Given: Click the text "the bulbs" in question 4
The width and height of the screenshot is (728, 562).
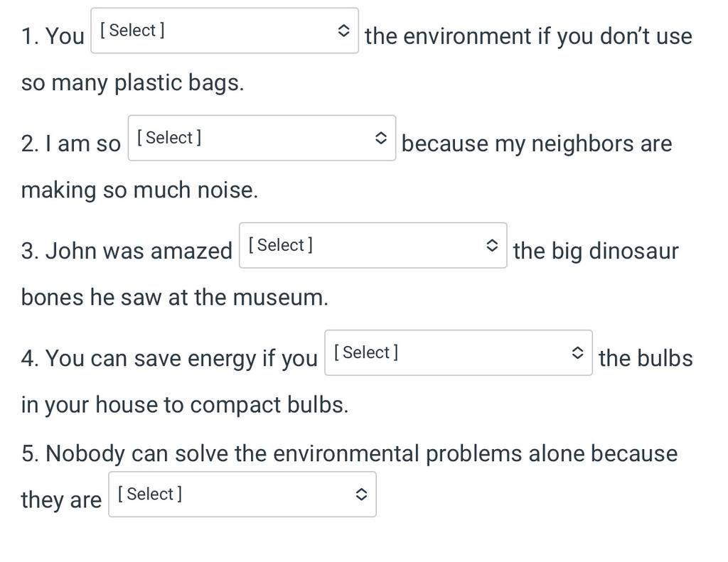Looking at the screenshot, I should click(x=646, y=358).
